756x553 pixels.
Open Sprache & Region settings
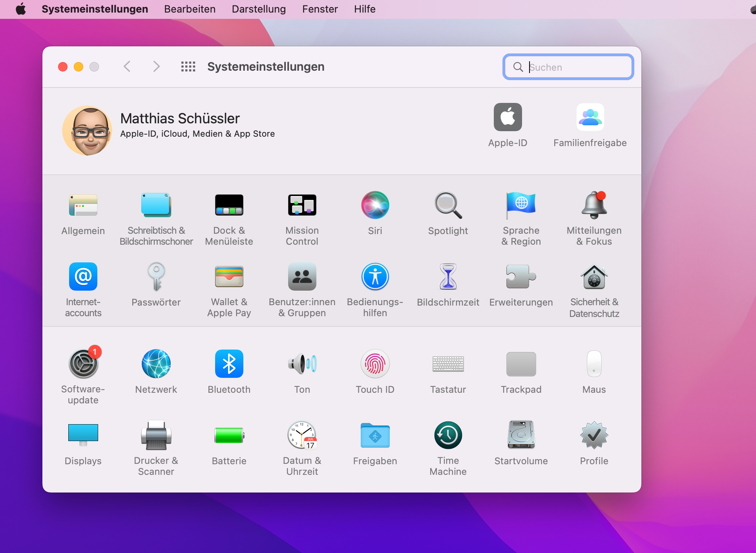tap(521, 205)
